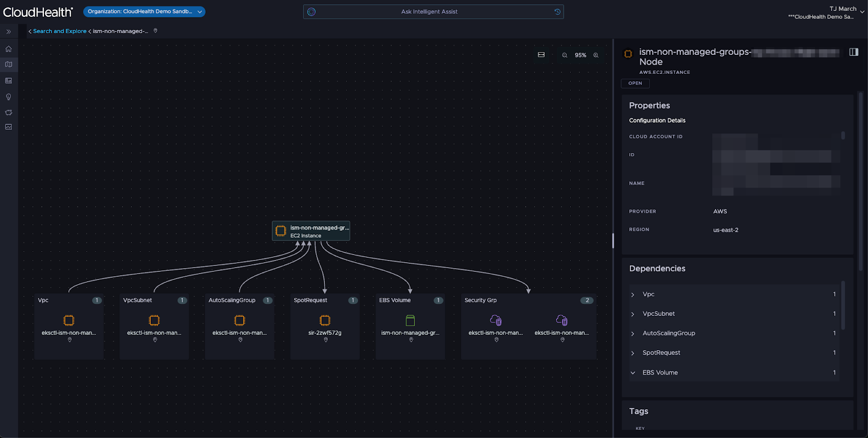This screenshot has height=438, width=868.
Task: Click the Vpc group count badge
Action: click(x=97, y=300)
